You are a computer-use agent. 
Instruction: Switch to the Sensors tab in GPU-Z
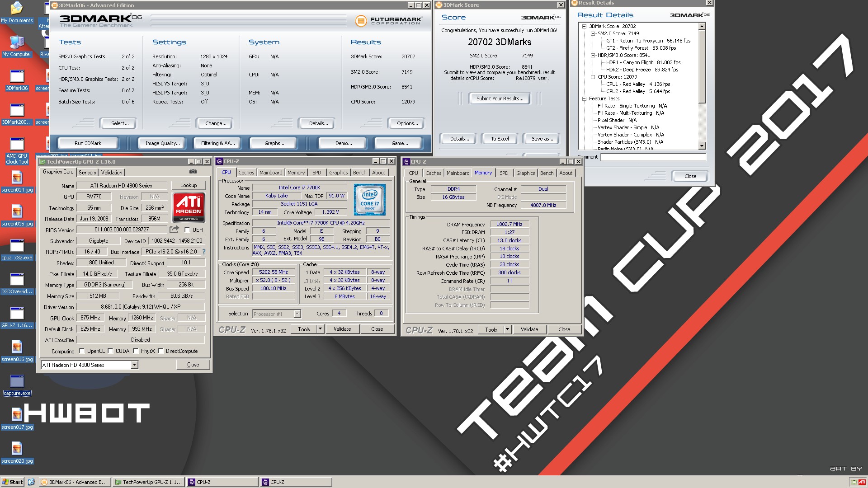tap(87, 173)
